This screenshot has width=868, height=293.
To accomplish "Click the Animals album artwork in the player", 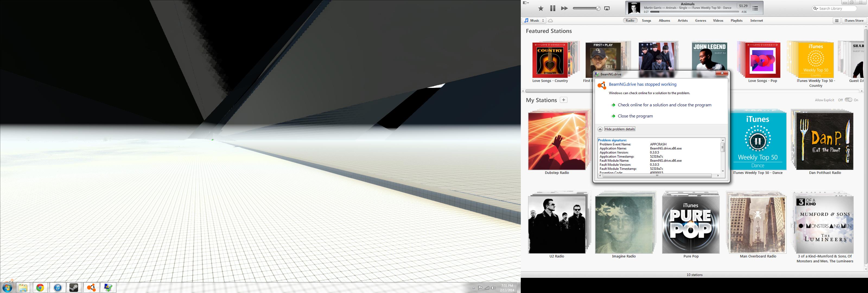I will (634, 8).
